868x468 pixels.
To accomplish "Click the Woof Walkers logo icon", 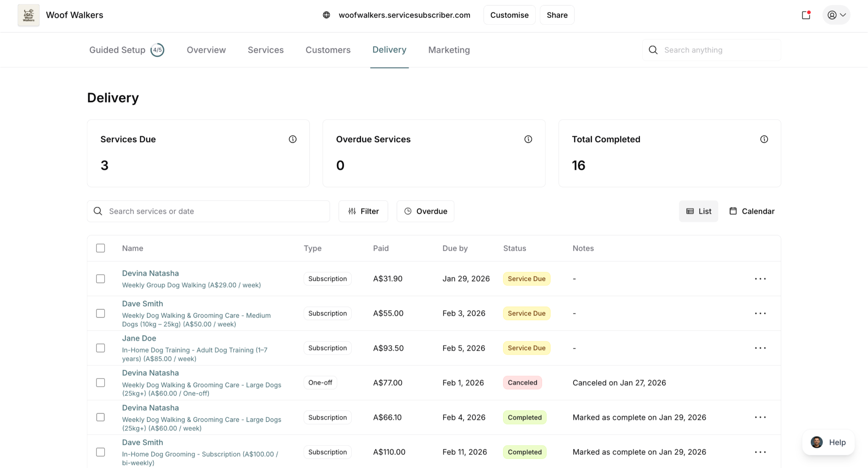I will pos(28,15).
